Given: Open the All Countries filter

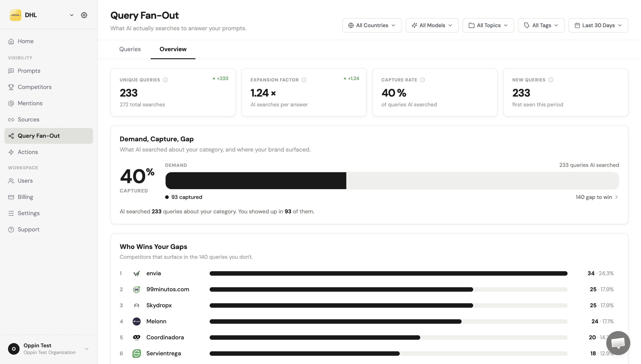Looking at the screenshot, I should tap(372, 25).
